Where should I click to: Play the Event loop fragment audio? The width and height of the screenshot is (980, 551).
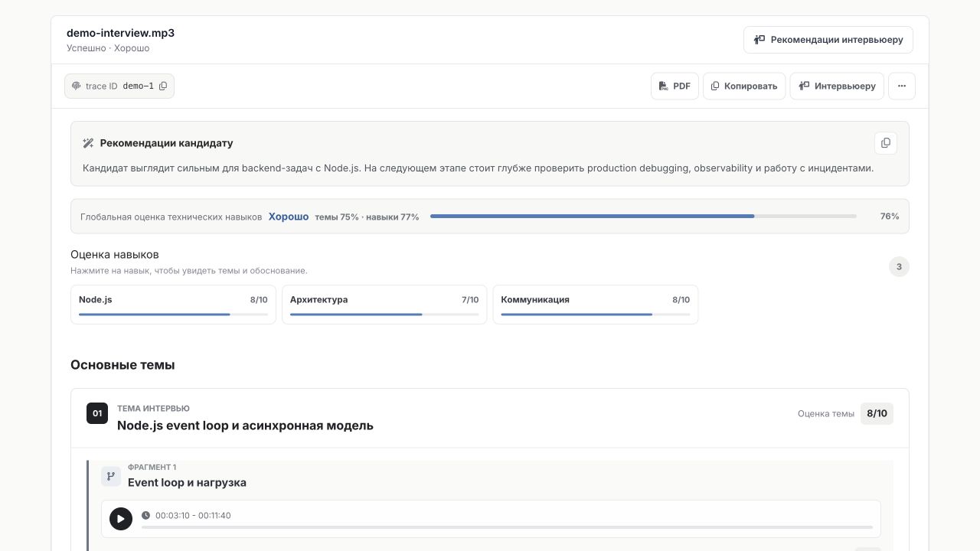pyautogui.click(x=121, y=519)
